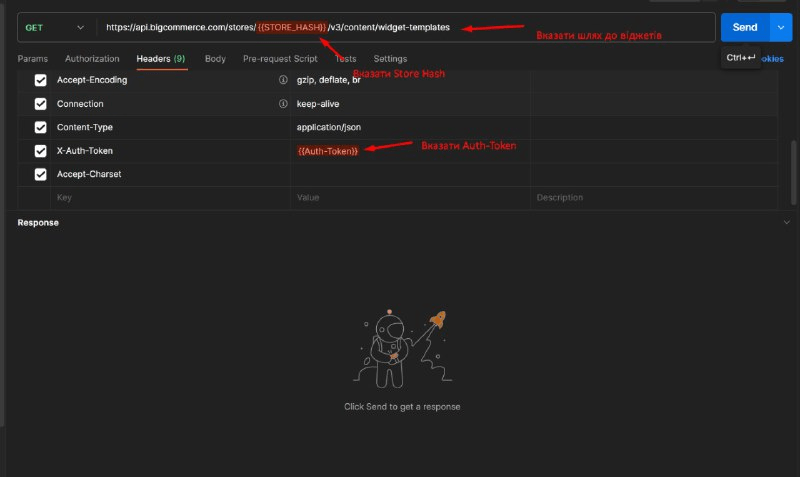Open the Send button dropdown arrow
Image resolution: width=800 pixels, height=477 pixels.
tap(781, 27)
